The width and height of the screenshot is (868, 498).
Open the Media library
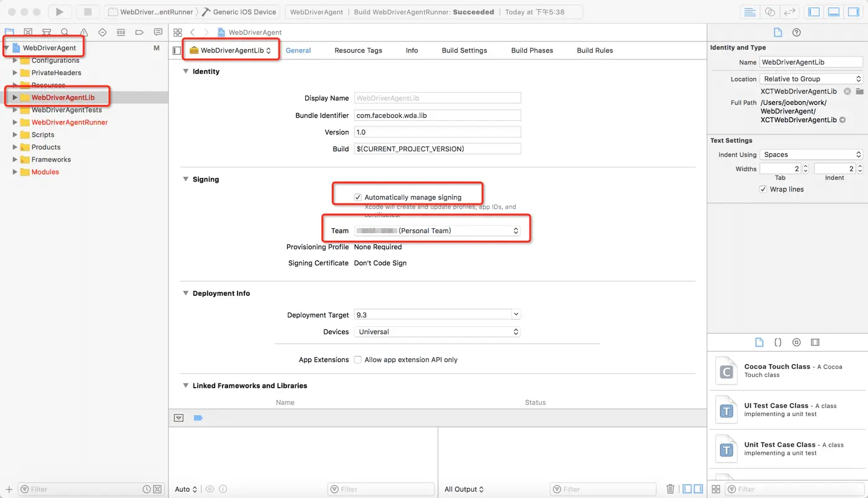click(815, 342)
